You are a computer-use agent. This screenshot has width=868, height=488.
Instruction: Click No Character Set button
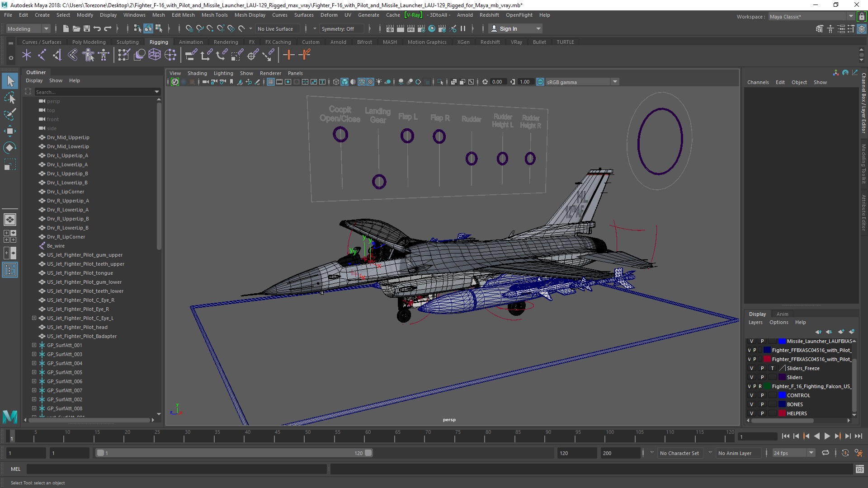(x=679, y=453)
